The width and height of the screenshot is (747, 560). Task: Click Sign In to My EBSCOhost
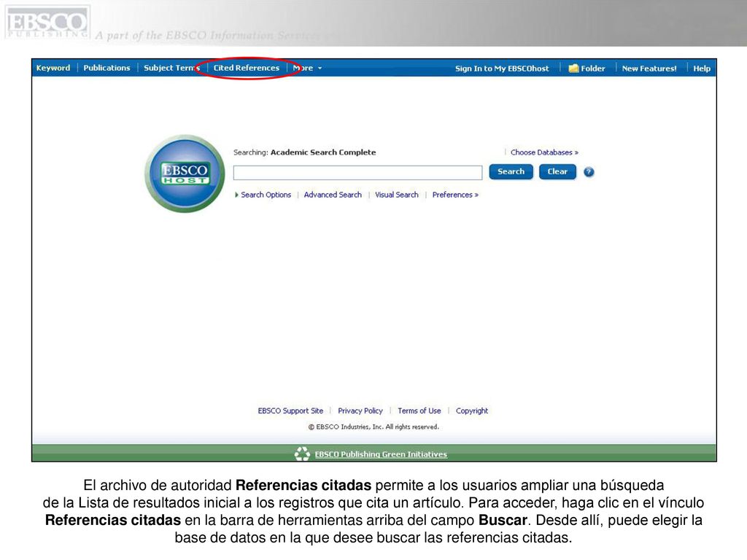(502, 69)
